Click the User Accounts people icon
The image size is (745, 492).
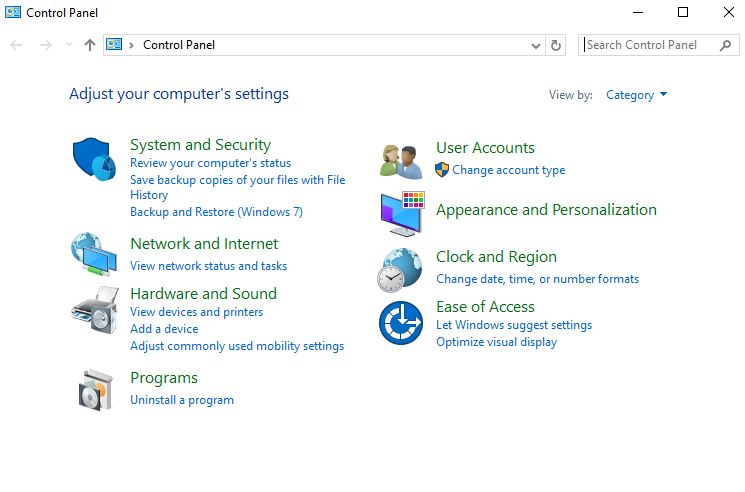[x=402, y=161]
